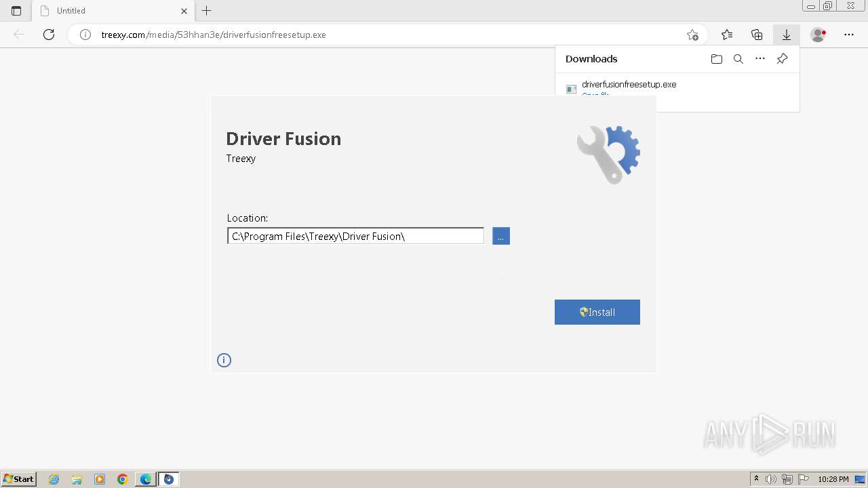The image size is (868, 488).
Task: Open more options in the Downloads panel
Action: (x=760, y=59)
